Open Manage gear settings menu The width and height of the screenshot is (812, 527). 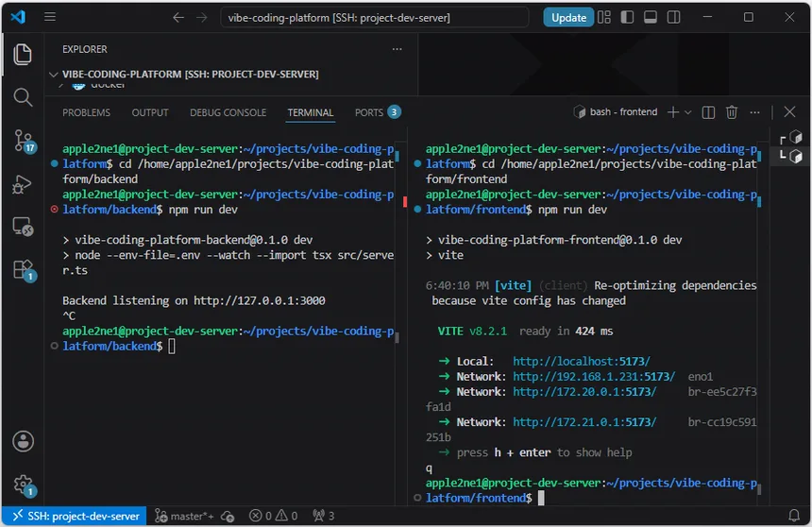(24, 485)
